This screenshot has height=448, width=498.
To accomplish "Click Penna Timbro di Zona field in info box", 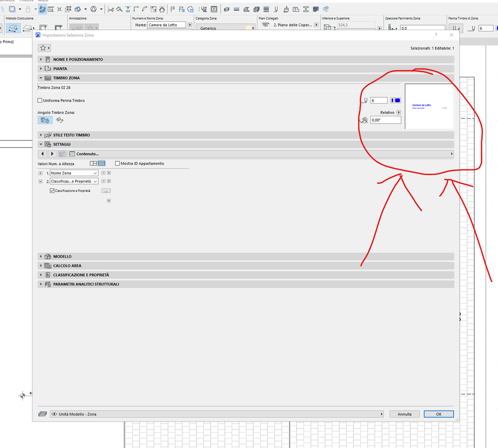I will point(486,28).
